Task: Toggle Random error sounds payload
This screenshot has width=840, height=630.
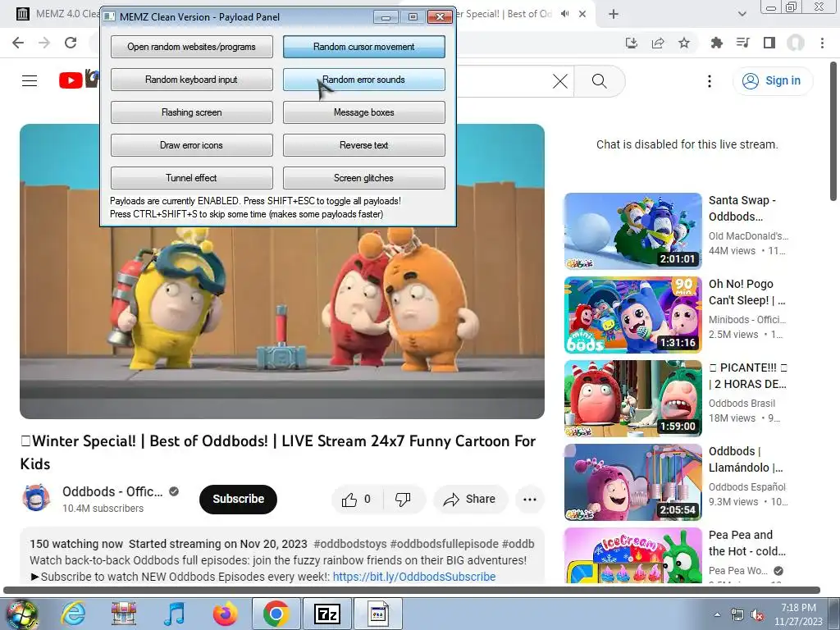Action: pos(363,80)
